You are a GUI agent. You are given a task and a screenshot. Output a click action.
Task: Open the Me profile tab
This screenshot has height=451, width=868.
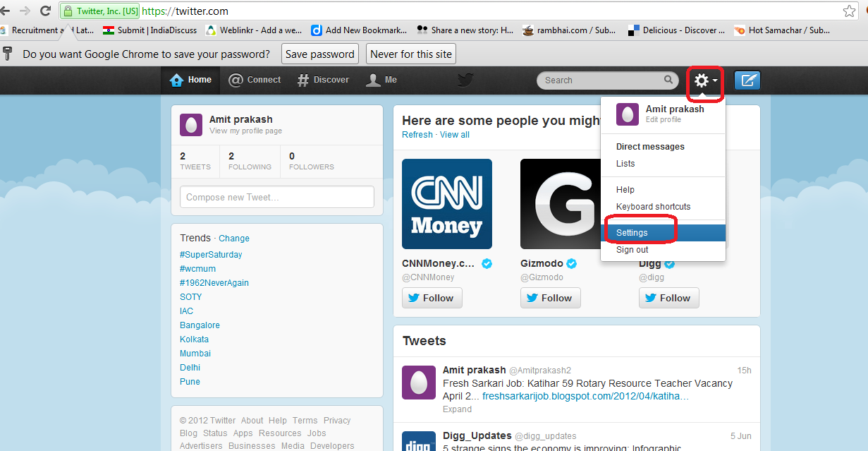coord(381,80)
